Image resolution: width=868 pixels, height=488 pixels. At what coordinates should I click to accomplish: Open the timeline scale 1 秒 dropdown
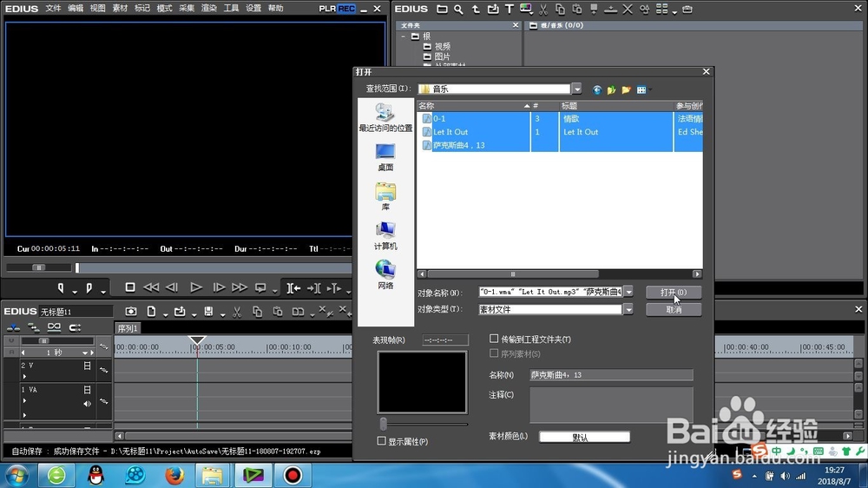tap(85, 353)
